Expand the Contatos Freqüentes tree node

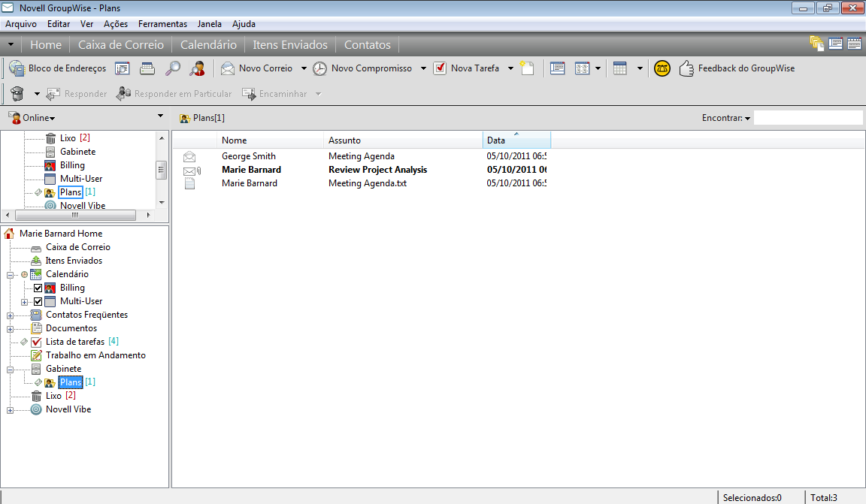pyautogui.click(x=10, y=315)
